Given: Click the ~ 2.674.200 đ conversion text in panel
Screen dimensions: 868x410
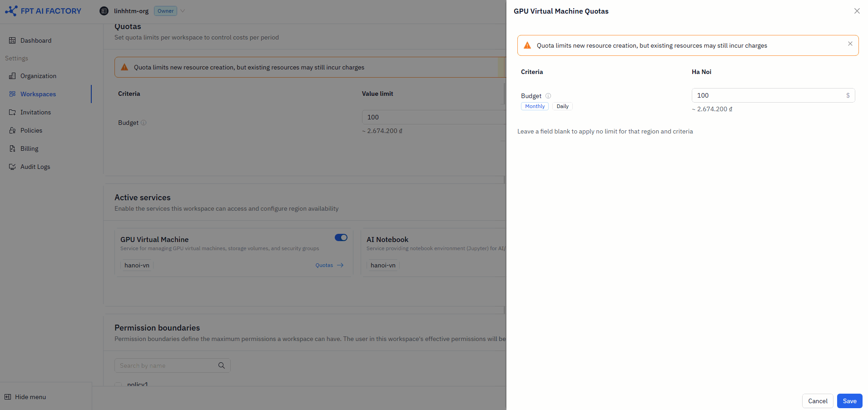Looking at the screenshot, I should tap(712, 109).
